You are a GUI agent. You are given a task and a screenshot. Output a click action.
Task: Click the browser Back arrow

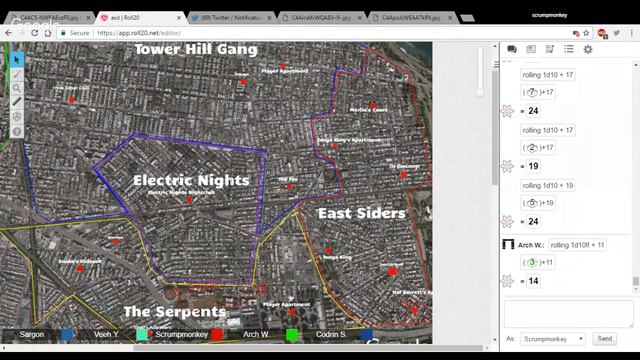pos(9,33)
